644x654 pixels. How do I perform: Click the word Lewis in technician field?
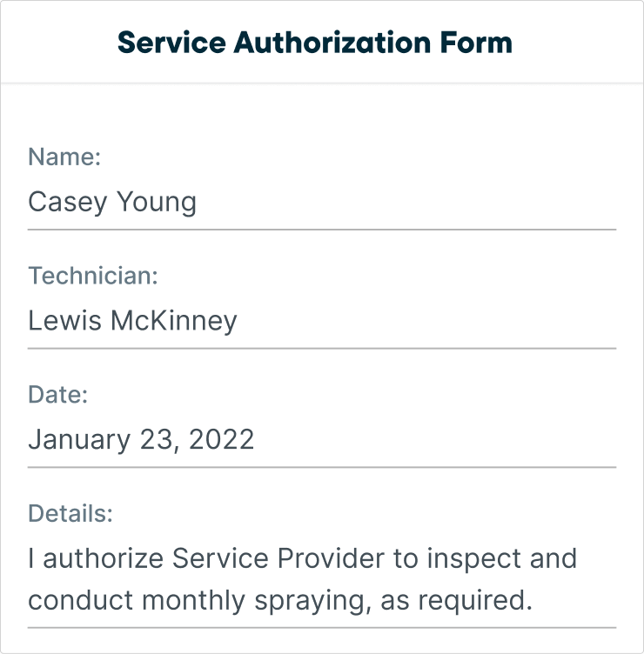click(64, 321)
